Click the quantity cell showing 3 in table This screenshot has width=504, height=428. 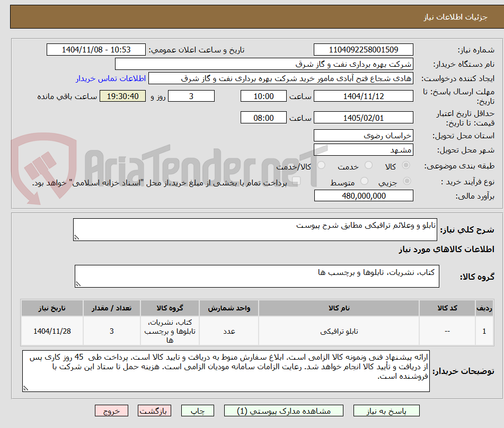(111, 331)
